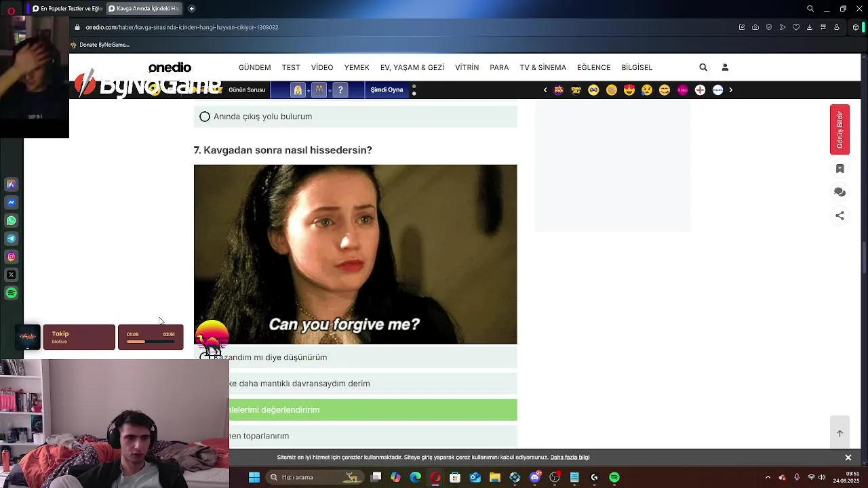This screenshot has height=488, width=868.
Task: Add page to bookmarks heart icon
Action: (796, 27)
